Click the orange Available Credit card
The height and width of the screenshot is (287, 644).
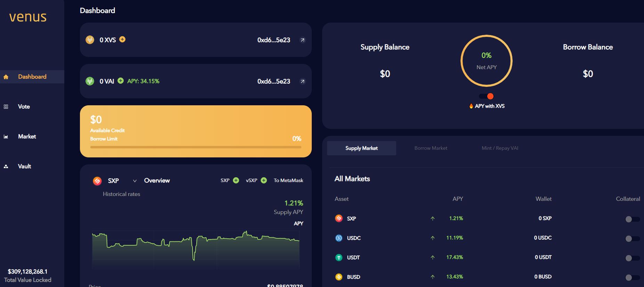click(x=196, y=131)
